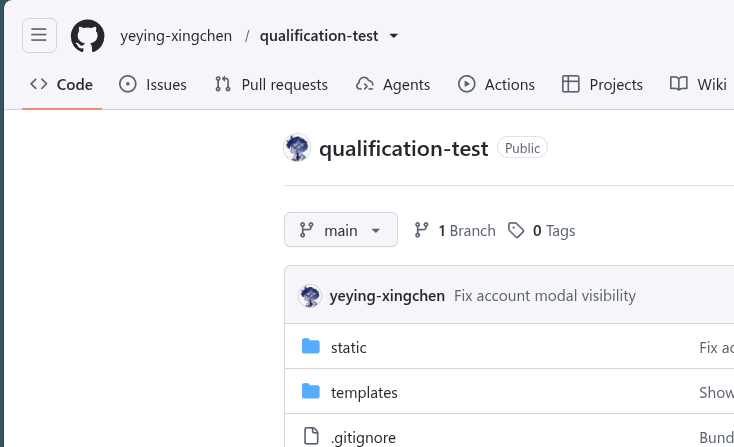Go to the Projects tab

pyautogui.click(x=602, y=85)
